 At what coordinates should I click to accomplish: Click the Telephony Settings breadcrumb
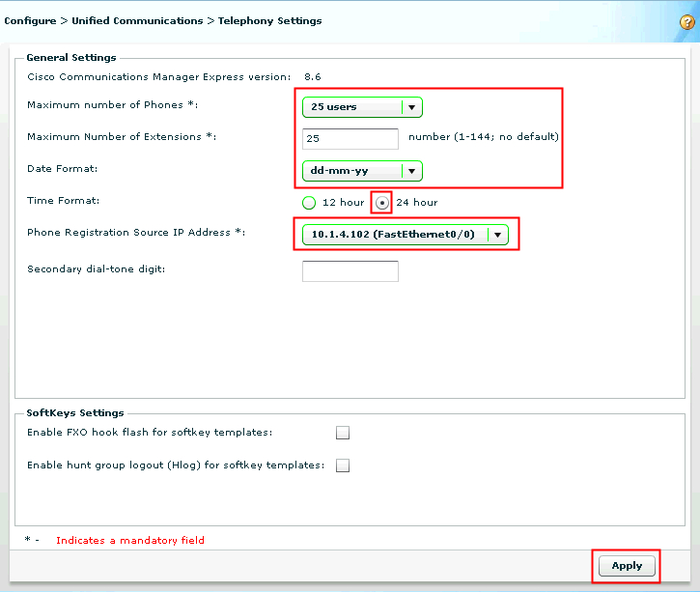270,21
